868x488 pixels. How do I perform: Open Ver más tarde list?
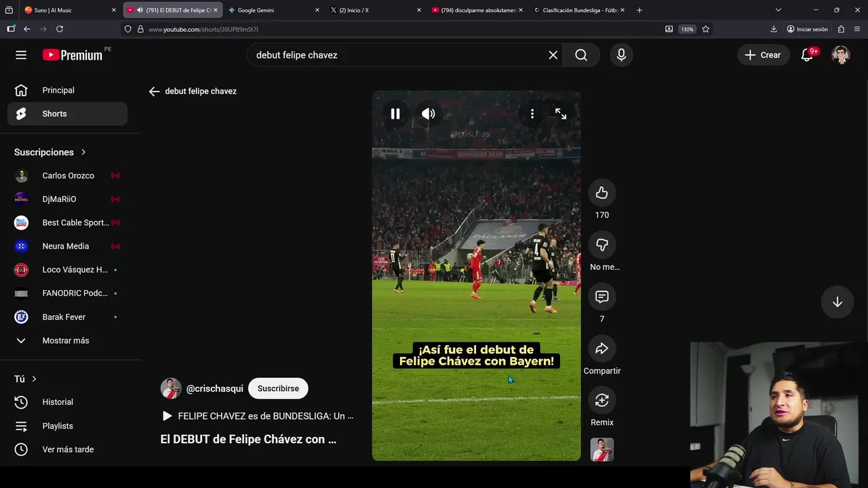(67, 449)
